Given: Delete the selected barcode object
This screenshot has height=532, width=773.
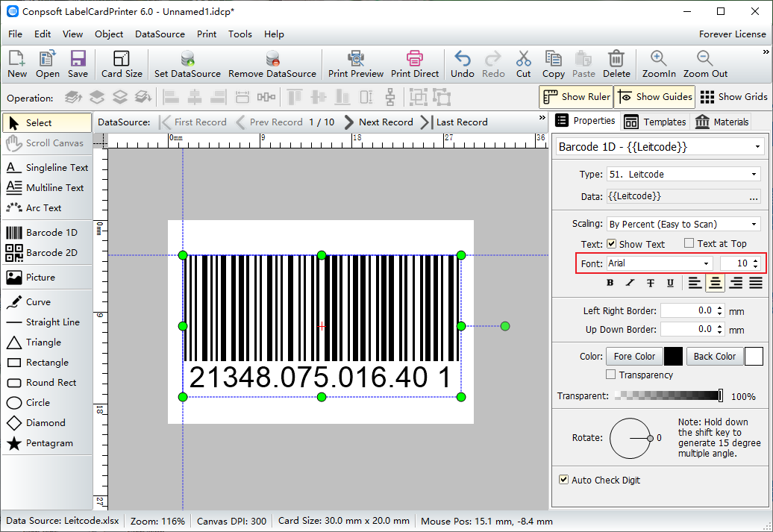Looking at the screenshot, I should (616, 64).
